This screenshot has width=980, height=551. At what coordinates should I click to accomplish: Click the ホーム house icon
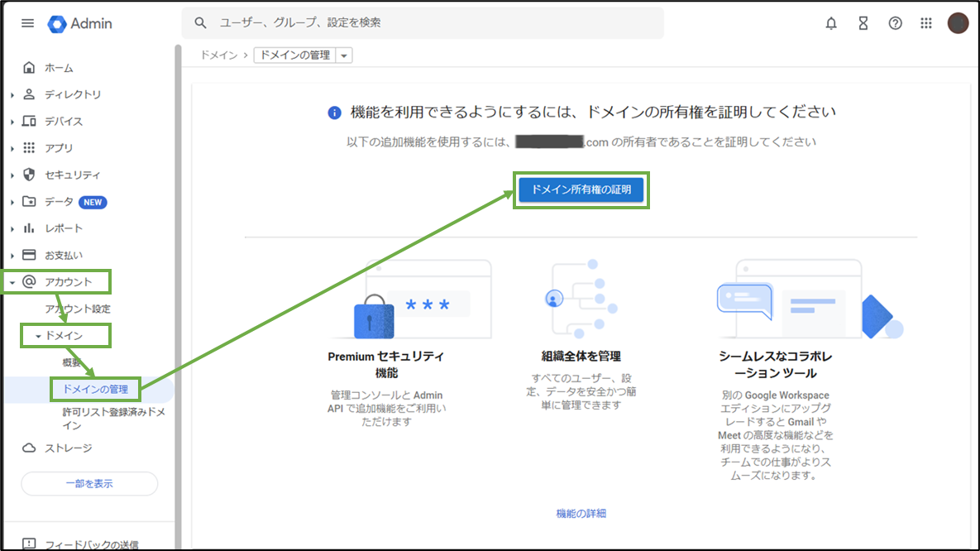point(29,68)
